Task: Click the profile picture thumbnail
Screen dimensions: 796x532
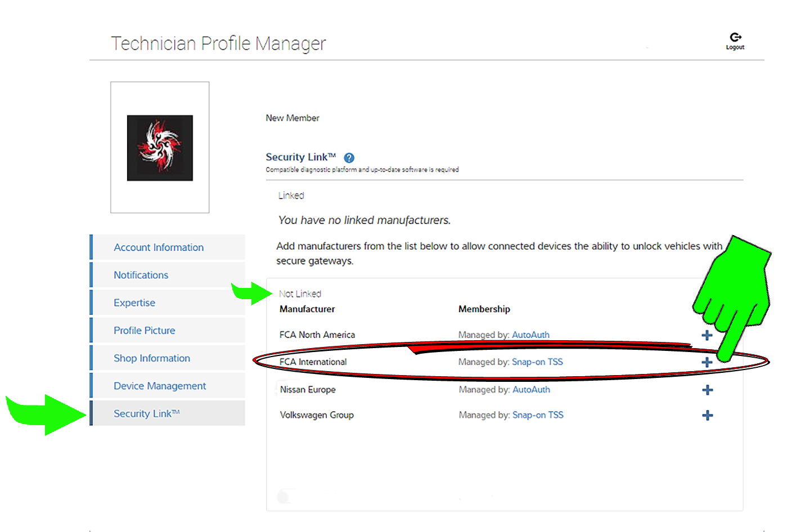Action: click(160, 148)
